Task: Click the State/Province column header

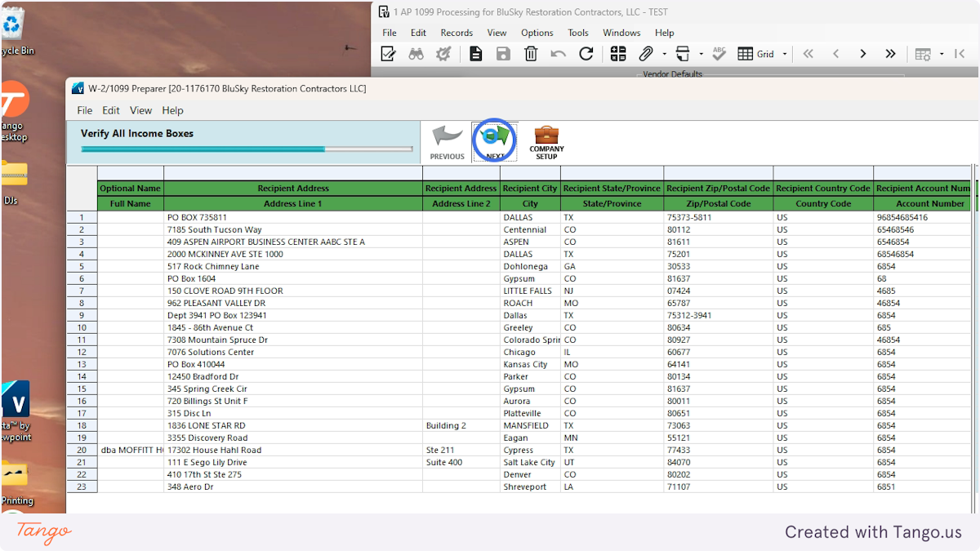Action: 612,204
